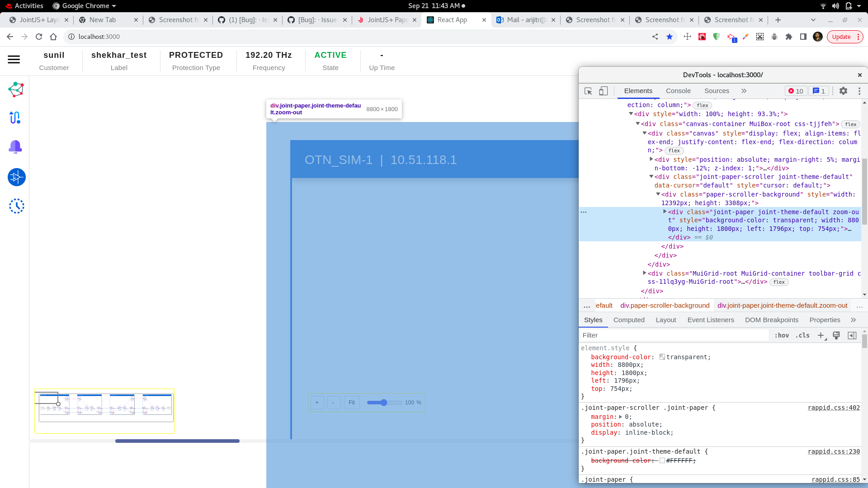Open more DevTools panels via chevron

pyautogui.click(x=744, y=91)
